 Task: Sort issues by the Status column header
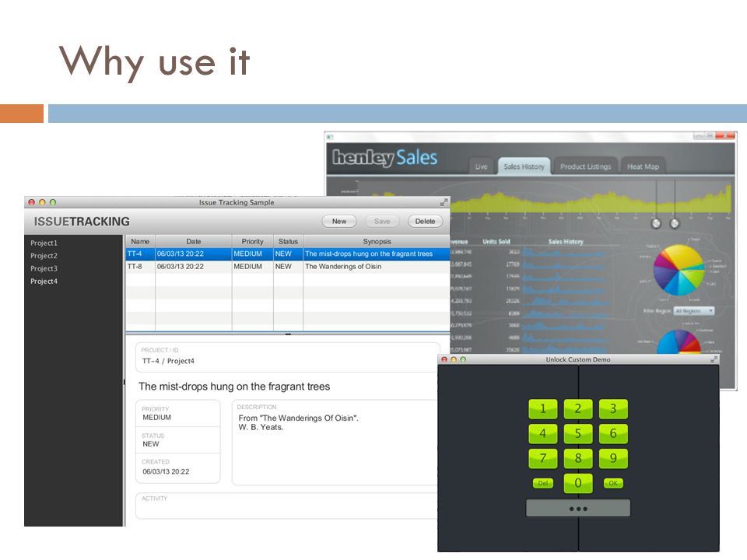[x=288, y=241]
